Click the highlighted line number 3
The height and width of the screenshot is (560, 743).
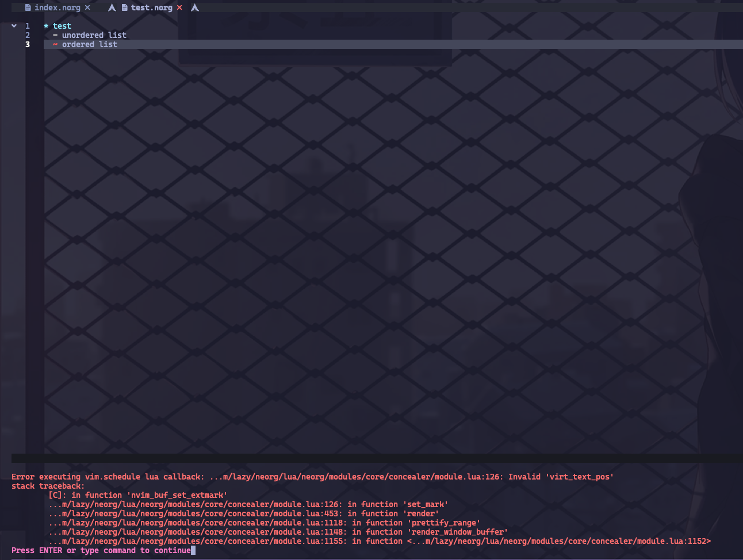(x=27, y=44)
